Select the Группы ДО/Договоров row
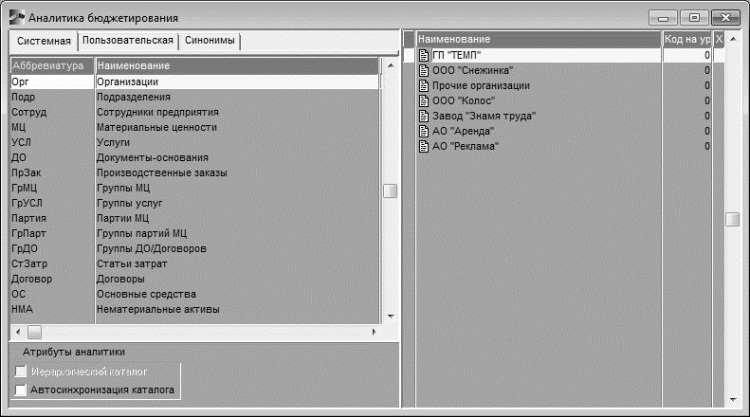 point(195,249)
